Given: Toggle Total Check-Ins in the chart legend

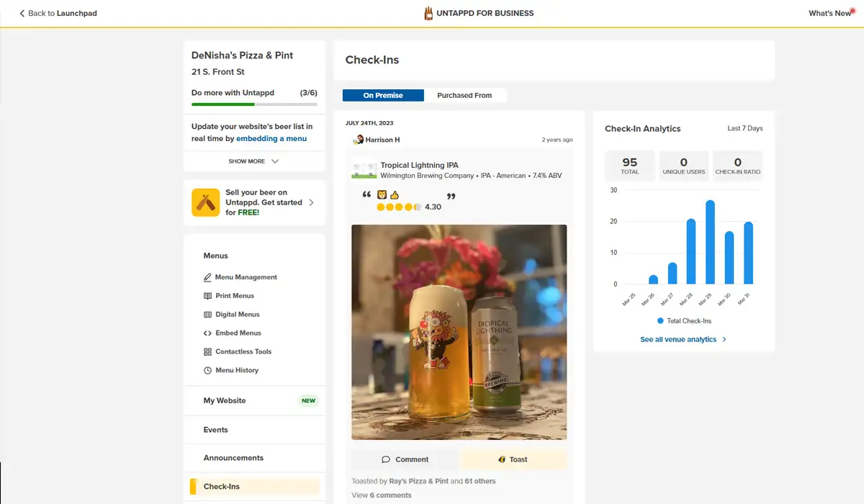Looking at the screenshot, I should click(683, 320).
